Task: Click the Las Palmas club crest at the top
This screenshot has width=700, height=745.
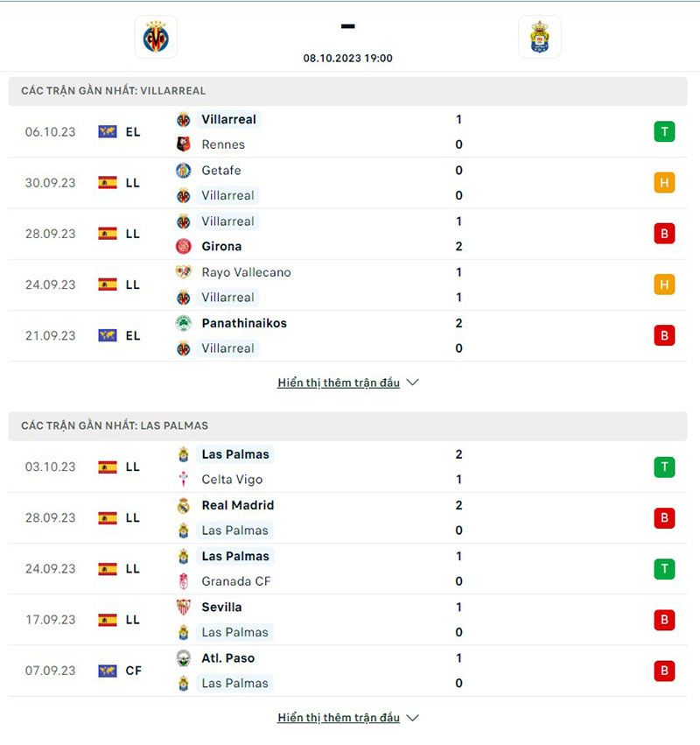Action: point(540,37)
